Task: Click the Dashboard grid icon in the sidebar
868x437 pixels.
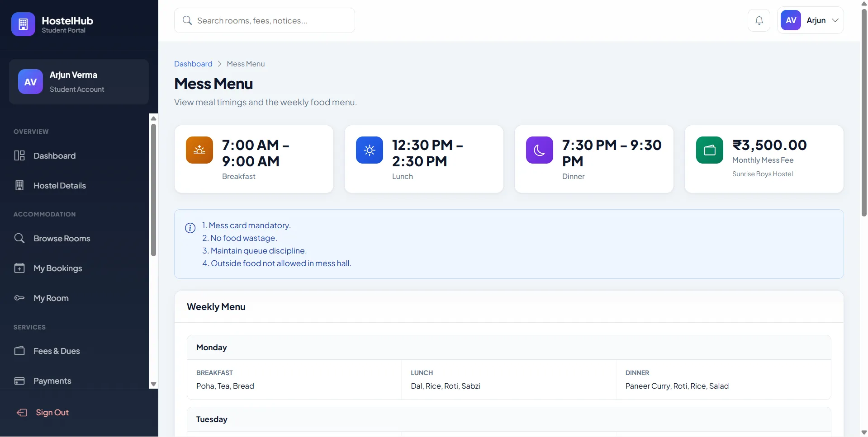Action: [19, 155]
